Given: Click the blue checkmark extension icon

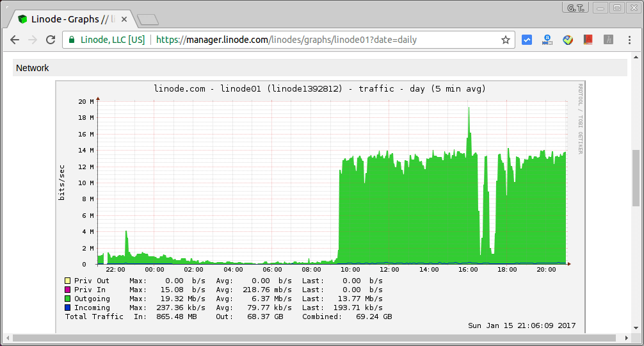Looking at the screenshot, I should click(527, 40).
